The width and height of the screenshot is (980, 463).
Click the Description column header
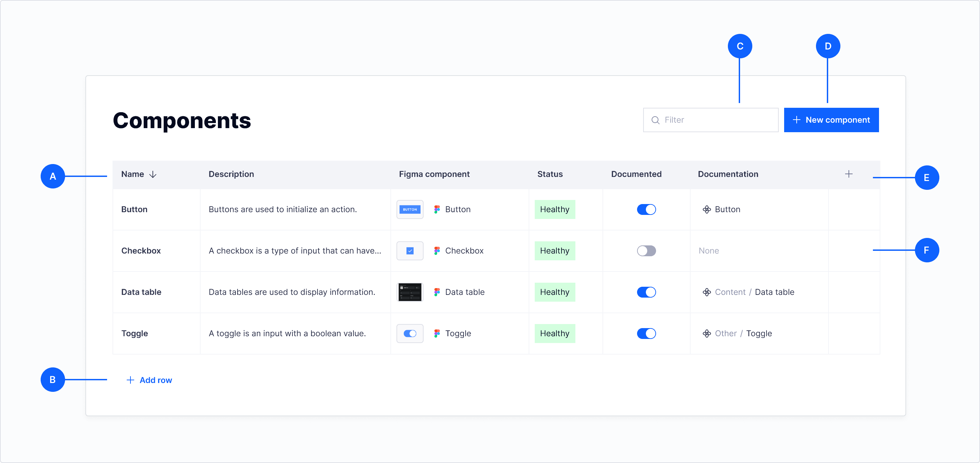[x=231, y=174]
